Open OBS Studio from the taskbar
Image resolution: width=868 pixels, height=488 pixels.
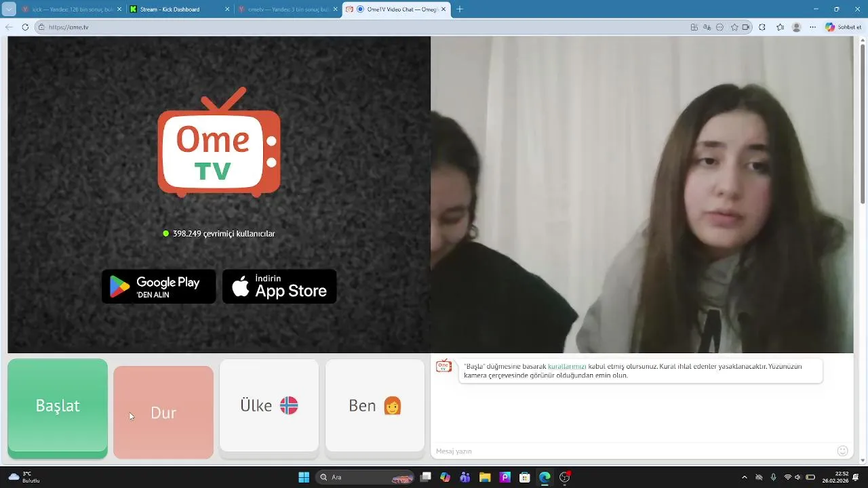[x=565, y=477]
